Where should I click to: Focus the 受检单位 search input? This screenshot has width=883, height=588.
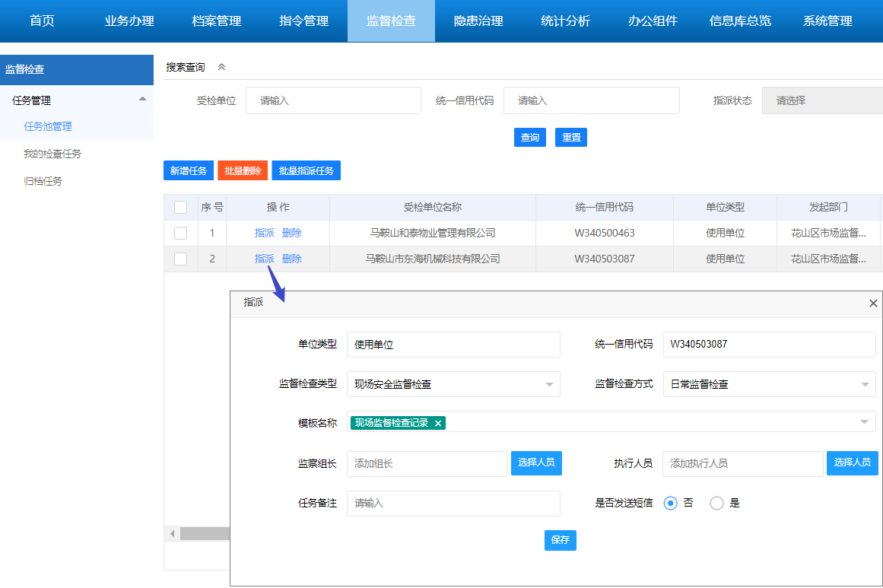click(333, 101)
